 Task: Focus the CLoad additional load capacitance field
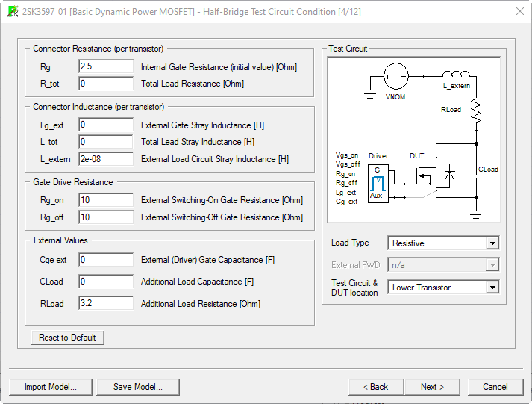coord(105,282)
